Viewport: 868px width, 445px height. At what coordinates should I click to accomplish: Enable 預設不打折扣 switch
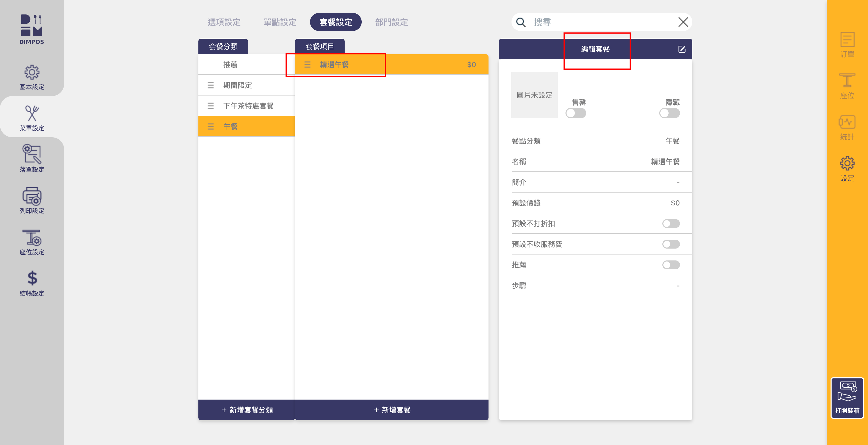coord(671,224)
